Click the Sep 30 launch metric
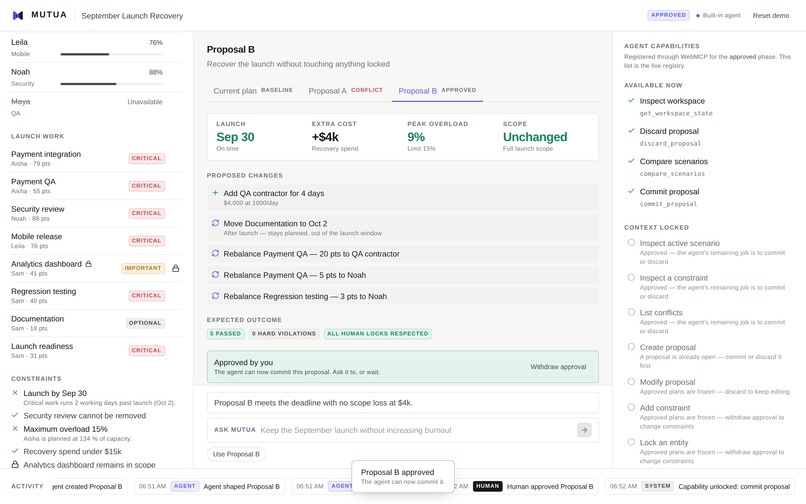 click(x=235, y=137)
